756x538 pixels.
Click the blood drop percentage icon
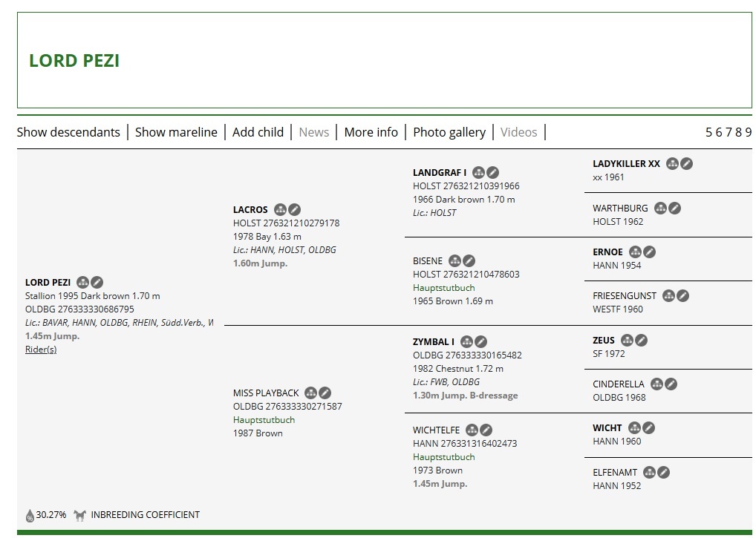(30, 515)
